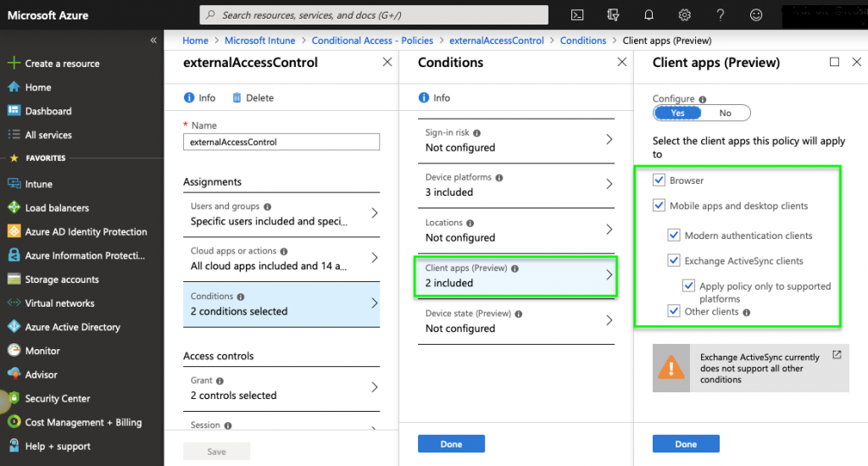Screen dimensions: 868x466
Task: Open Device platforms 3 included
Action: point(516,186)
